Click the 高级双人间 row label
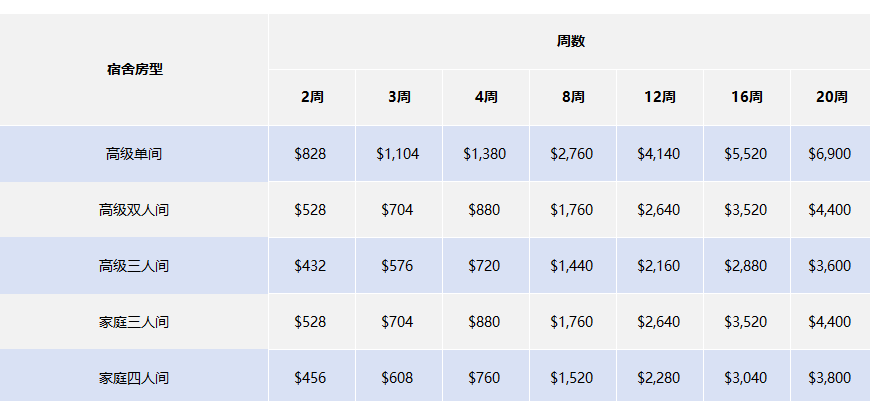The height and width of the screenshot is (401, 870). [134, 210]
